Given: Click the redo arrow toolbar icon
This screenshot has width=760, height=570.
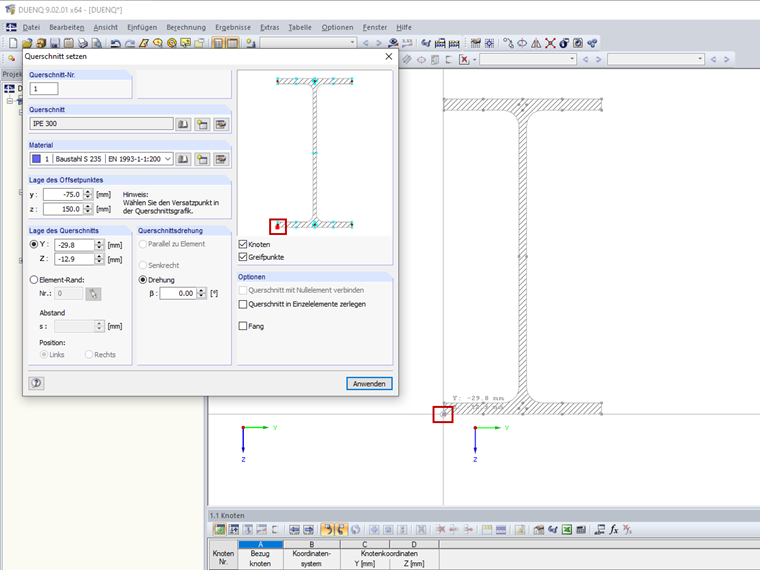Looking at the screenshot, I should click(130, 43).
